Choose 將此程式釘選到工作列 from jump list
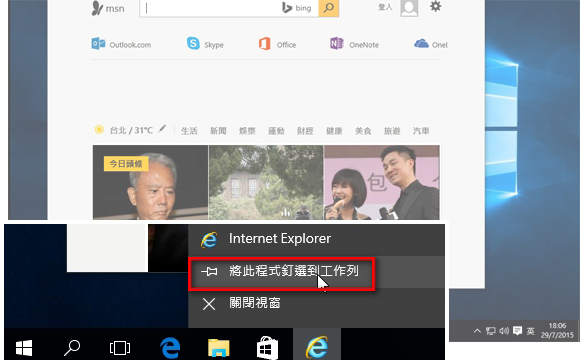Image resolution: width=580 pixels, height=364 pixels. coord(316,272)
